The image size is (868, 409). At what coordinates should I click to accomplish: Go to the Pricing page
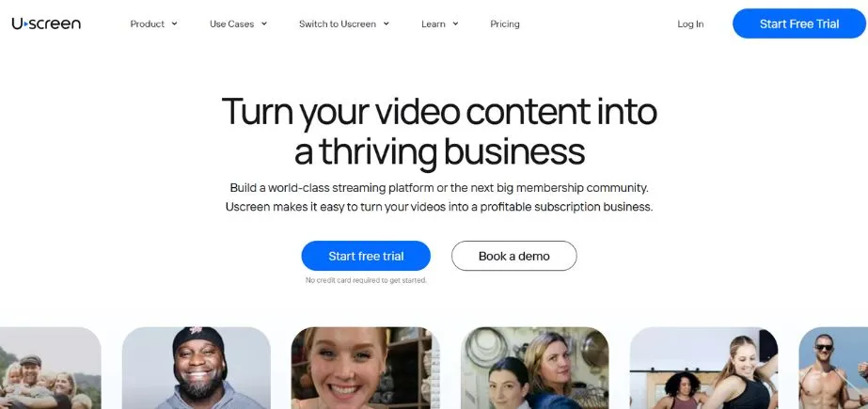click(505, 24)
